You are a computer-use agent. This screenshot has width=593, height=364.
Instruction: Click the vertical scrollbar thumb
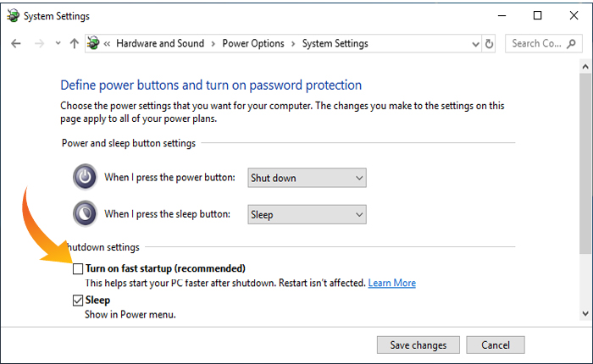pos(585,152)
